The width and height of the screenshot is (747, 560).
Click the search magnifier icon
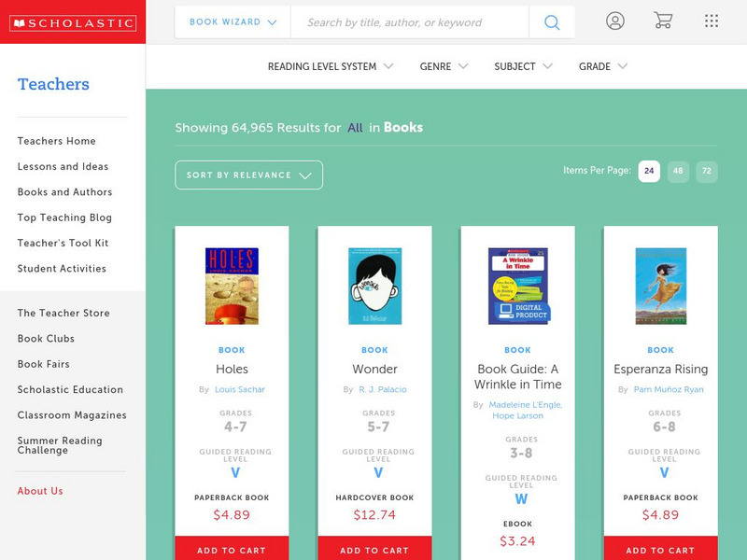click(552, 21)
